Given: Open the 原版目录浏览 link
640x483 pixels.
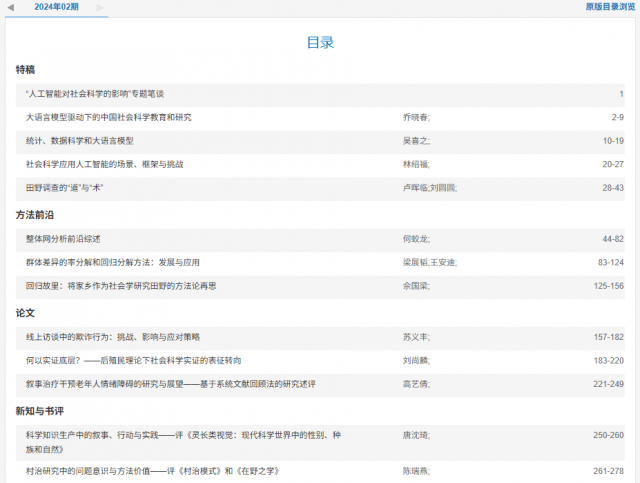Looking at the screenshot, I should click(x=610, y=7).
